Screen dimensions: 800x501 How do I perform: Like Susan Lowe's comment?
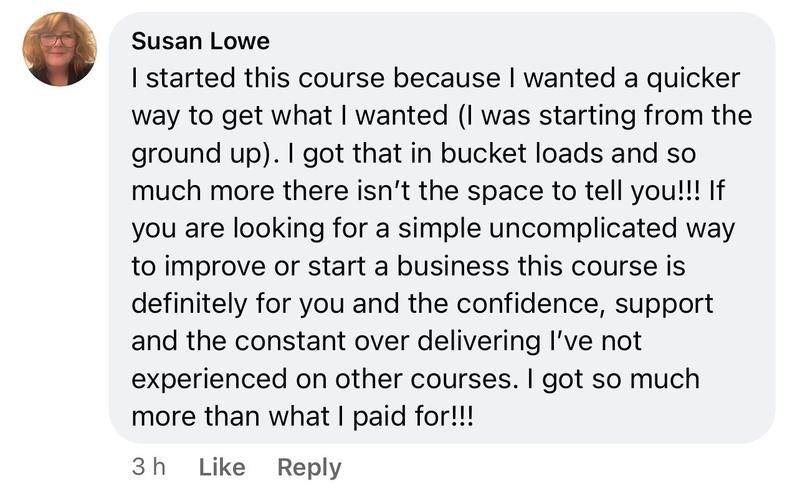(220, 467)
